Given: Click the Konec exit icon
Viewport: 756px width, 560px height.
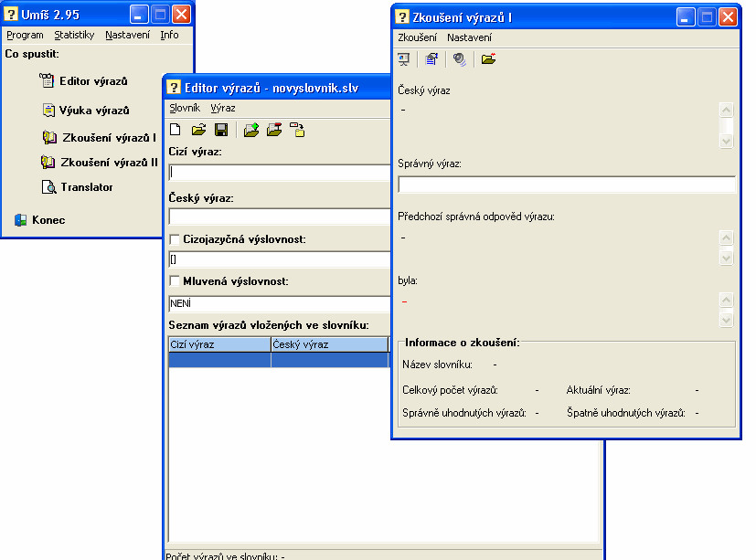Looking at the screenshot, I should (21, 220).
